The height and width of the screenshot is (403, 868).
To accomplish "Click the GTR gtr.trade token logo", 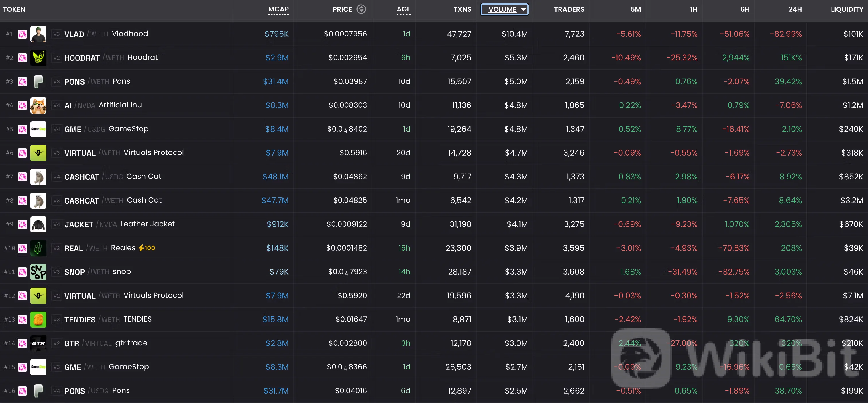I will coord(38,343).
